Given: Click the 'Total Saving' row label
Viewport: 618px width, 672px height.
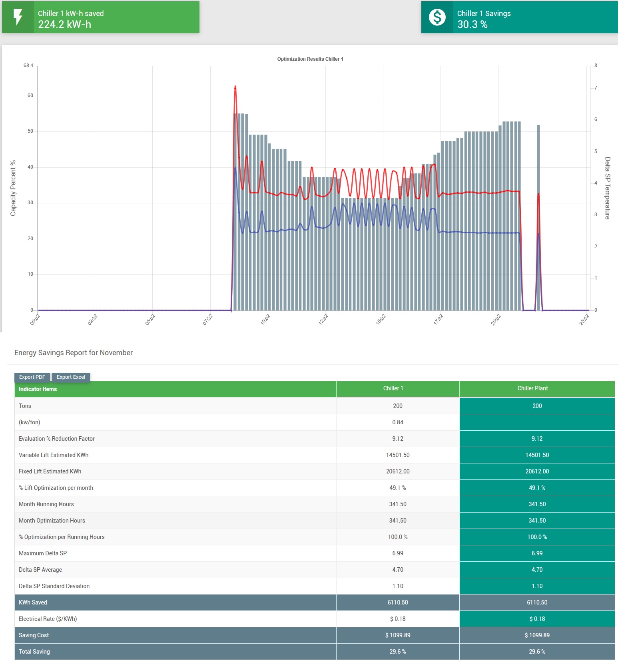Looking at the screenshot, I should click(34, 652).
